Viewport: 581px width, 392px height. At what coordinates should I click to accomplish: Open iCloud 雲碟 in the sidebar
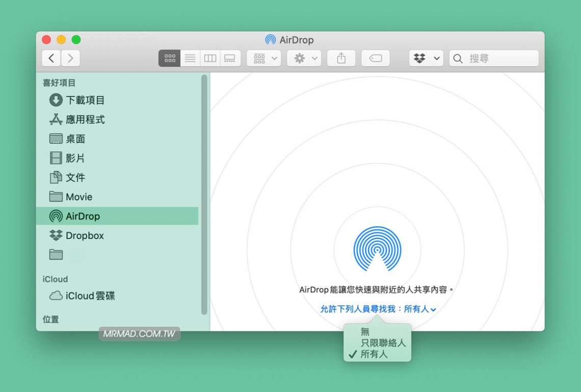(x=84, y=296)
